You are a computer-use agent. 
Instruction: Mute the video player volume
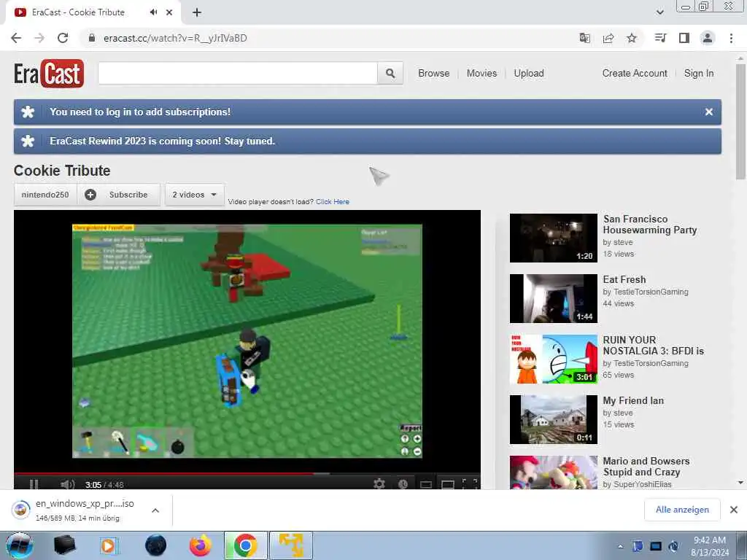[x=68, y=484]
